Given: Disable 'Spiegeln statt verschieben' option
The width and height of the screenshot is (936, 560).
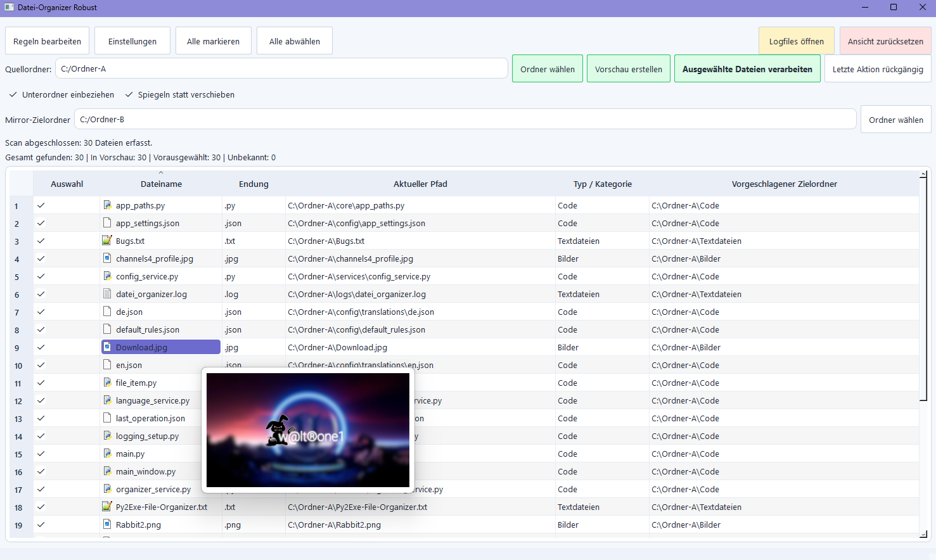Looking at the screenshot, I should pos(129,95).
